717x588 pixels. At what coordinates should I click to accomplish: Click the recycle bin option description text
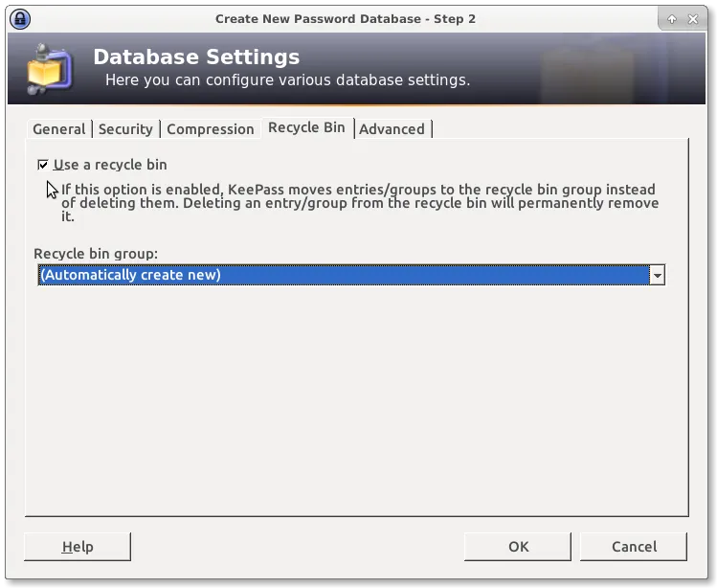point(359,203)
